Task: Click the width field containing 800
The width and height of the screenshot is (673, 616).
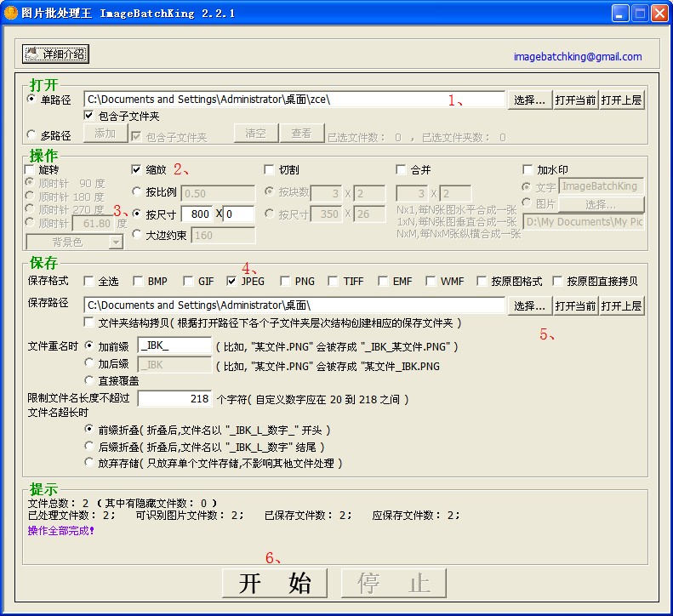Action: 199,214
